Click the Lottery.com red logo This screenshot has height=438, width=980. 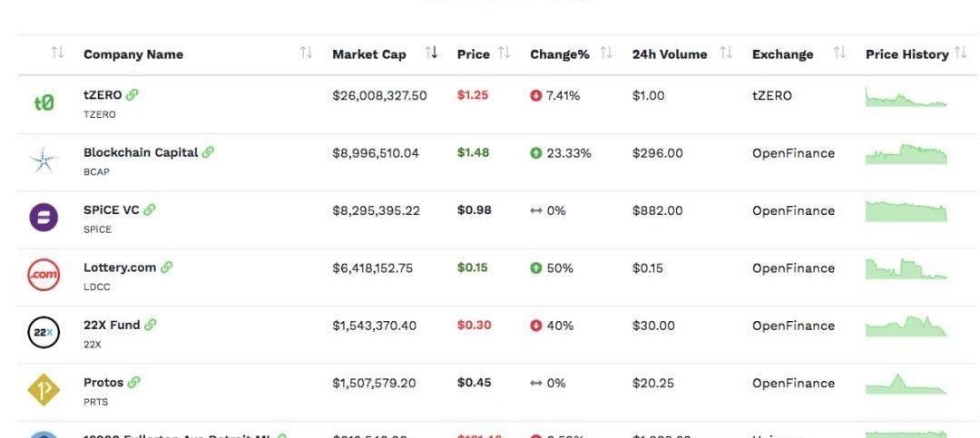44,274
